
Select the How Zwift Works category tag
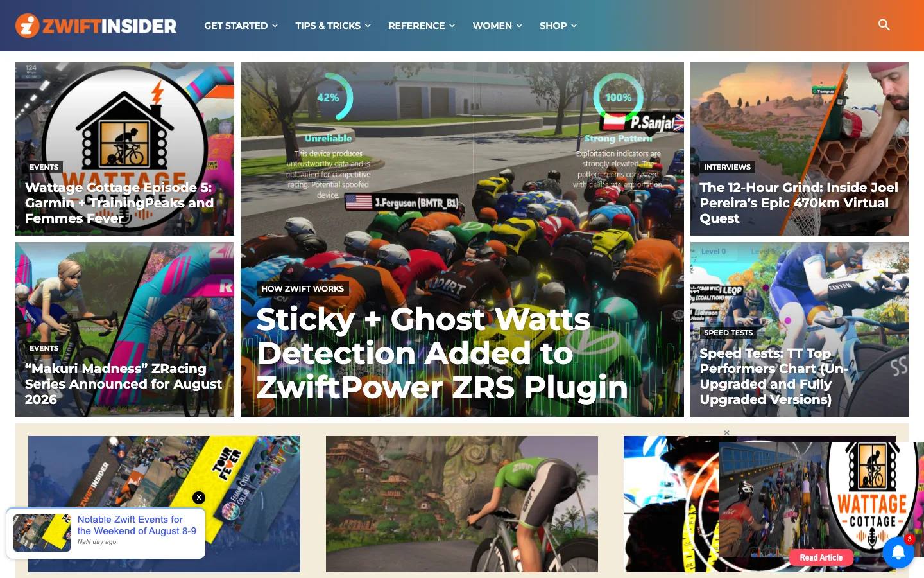click(x=302, y=289)
